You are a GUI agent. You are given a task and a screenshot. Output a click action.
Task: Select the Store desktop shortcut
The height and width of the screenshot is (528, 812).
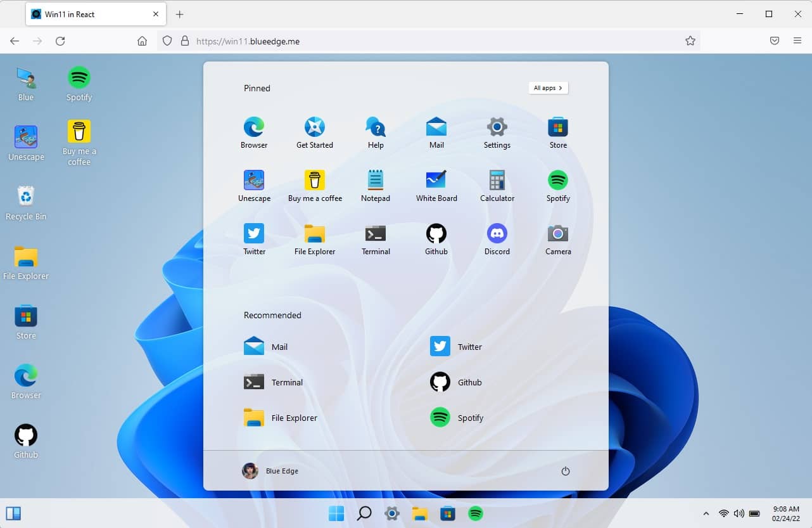pos(26,322)
